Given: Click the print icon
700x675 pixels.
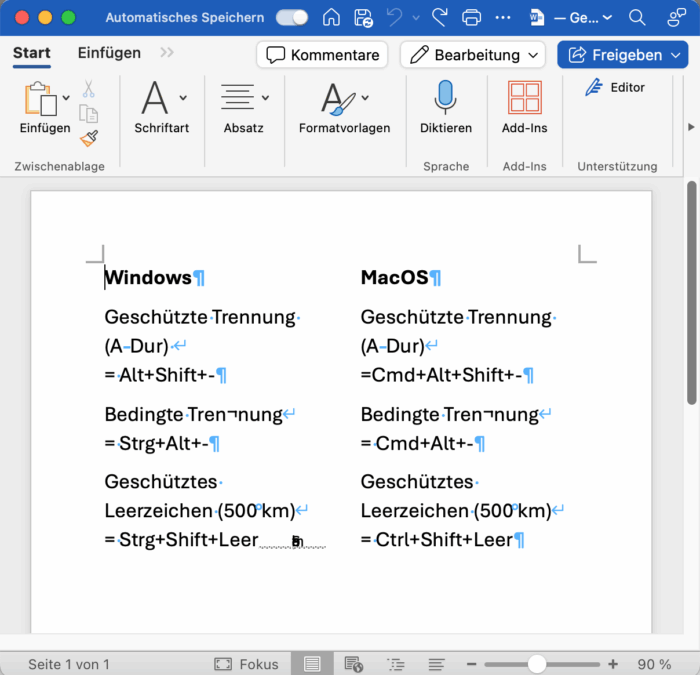Looking at the screenshot, I should pyautogui.click(x=471, y=18).
